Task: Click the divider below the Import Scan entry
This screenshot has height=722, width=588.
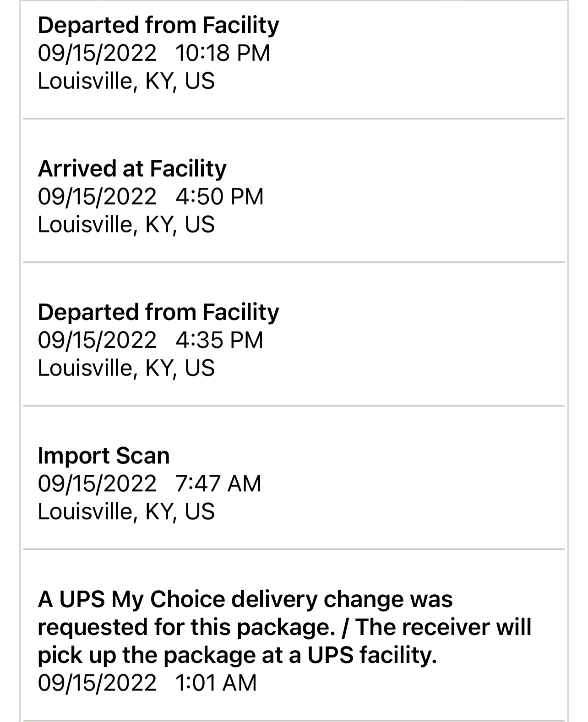Action: pos(294,549)
